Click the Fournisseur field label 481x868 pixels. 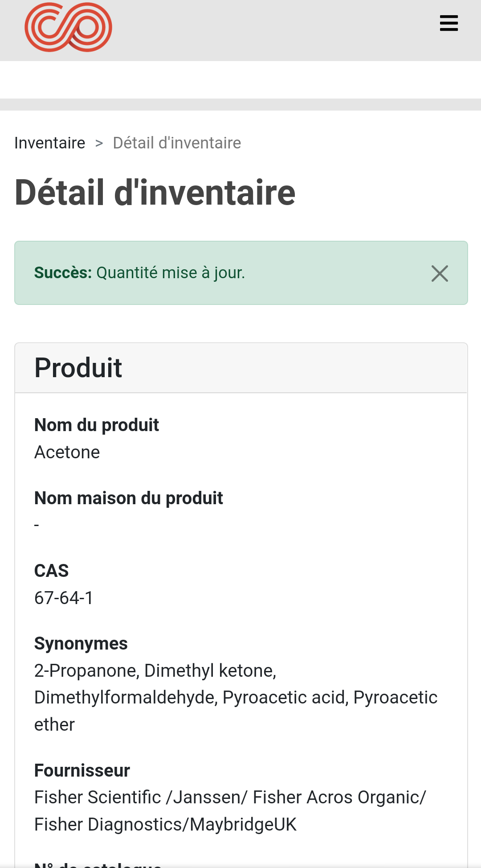[x=82, y=770]
